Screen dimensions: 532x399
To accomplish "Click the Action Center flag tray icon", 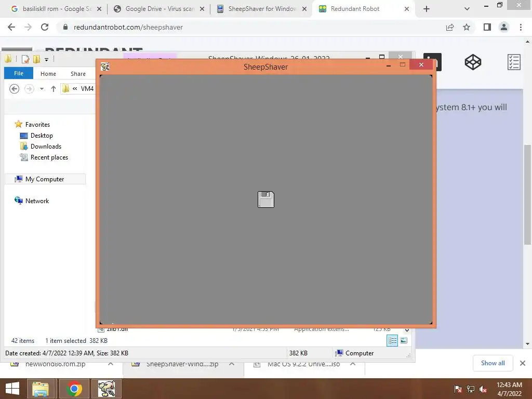I will [458, 389].
